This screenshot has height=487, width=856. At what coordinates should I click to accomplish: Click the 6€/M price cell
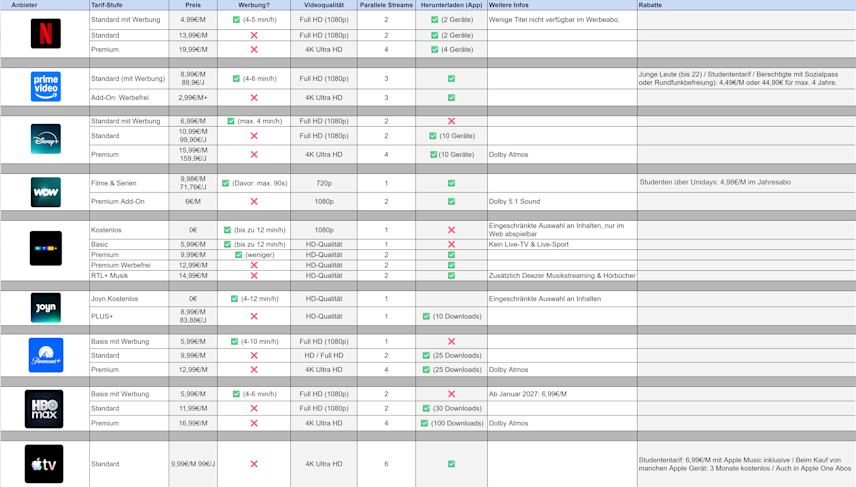tap(193, 201)
